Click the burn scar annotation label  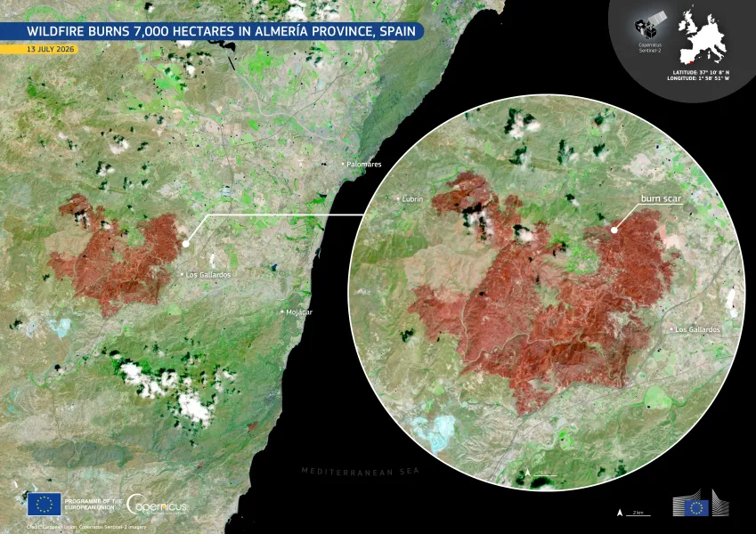[661, 198]
